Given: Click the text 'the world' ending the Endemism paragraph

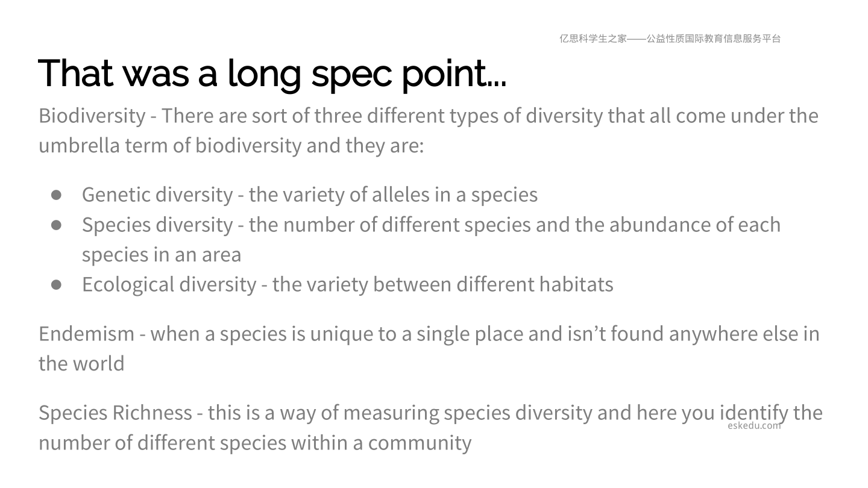Looking at the screenshot, I should [81, 363].
